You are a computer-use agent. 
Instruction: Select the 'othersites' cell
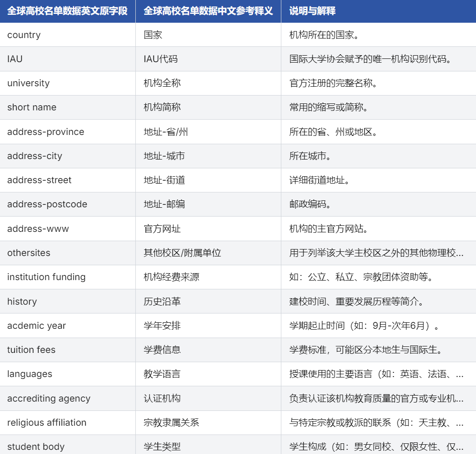point(68,253)
